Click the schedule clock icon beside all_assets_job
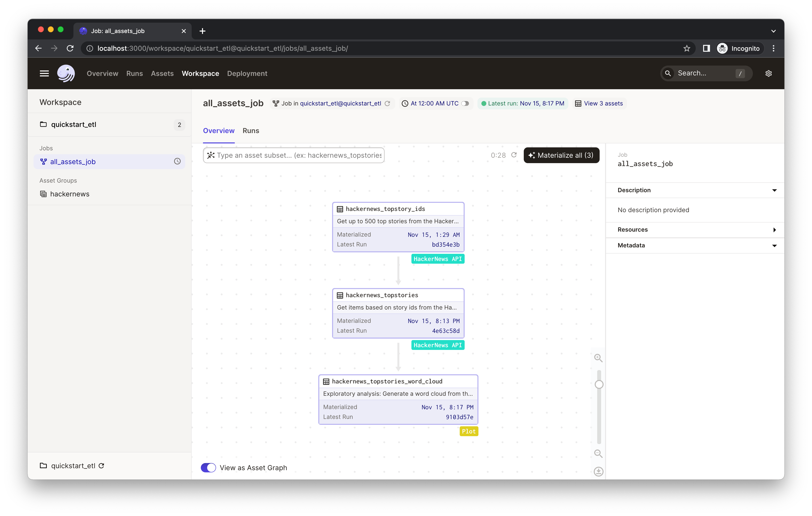 [x=177, y=162]
